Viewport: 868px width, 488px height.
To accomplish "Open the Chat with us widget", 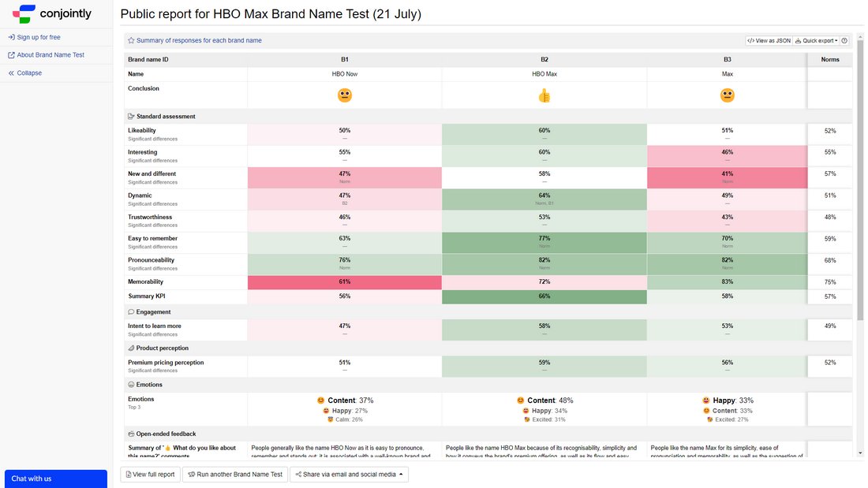I will 56,479.
